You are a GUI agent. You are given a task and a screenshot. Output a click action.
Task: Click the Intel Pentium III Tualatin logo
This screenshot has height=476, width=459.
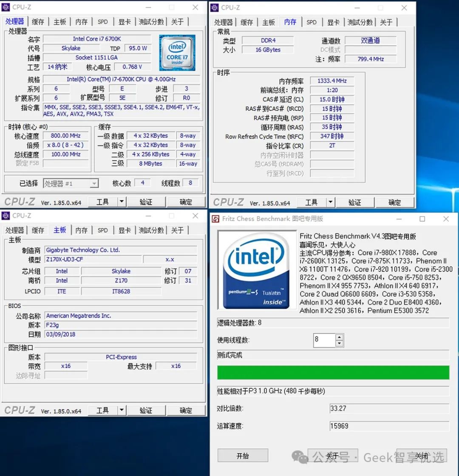[257, 270]
